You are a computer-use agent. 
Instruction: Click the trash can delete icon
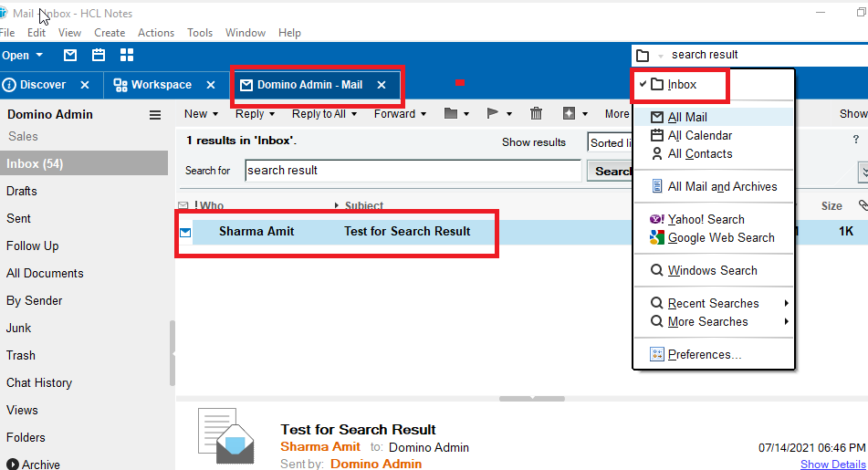pos(537,114)
